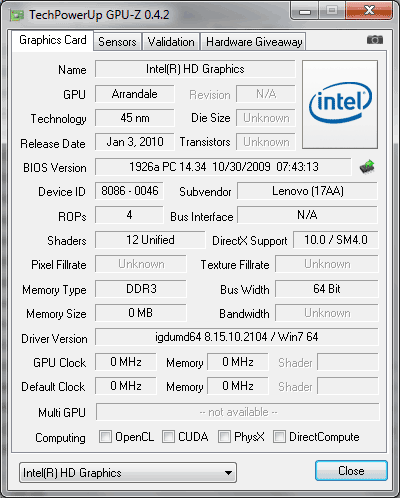Select the Hardware Giveaway tab

coord(254,42)
